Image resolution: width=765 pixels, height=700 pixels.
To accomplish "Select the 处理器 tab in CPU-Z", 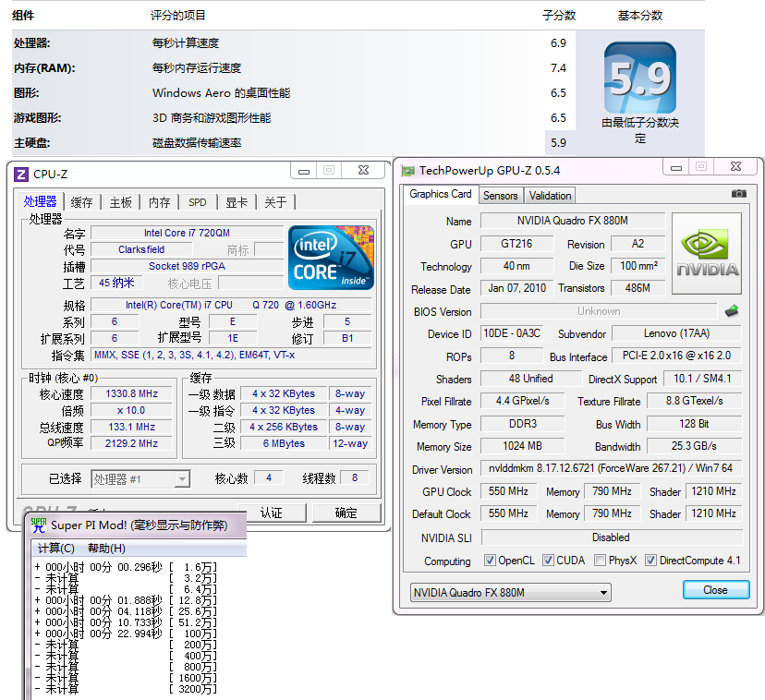I will [40, 201].
